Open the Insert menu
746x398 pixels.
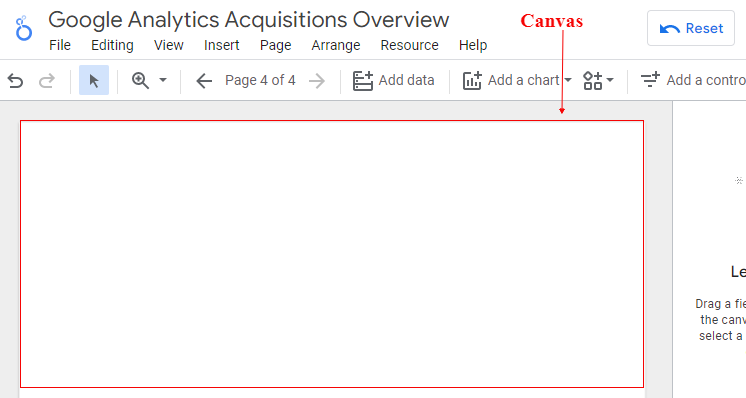click(x=222, y=45)
